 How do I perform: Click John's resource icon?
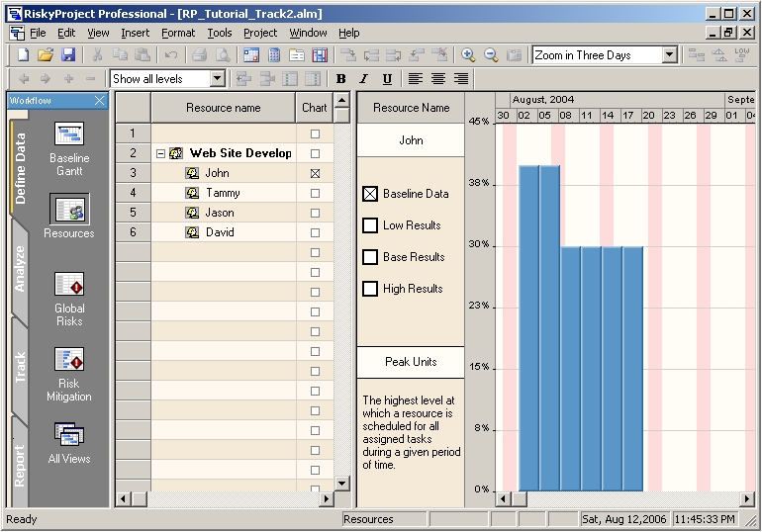(x=192, y=173)
